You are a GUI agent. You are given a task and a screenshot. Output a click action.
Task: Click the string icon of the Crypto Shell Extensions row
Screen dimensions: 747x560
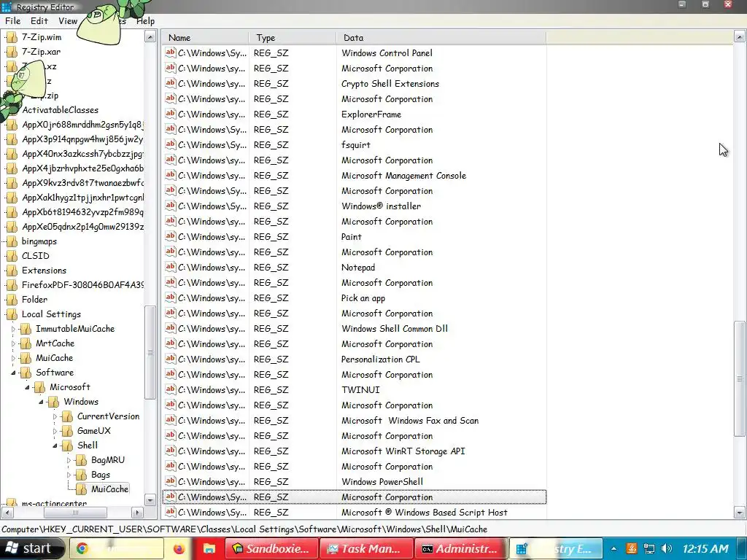point(170,83)
